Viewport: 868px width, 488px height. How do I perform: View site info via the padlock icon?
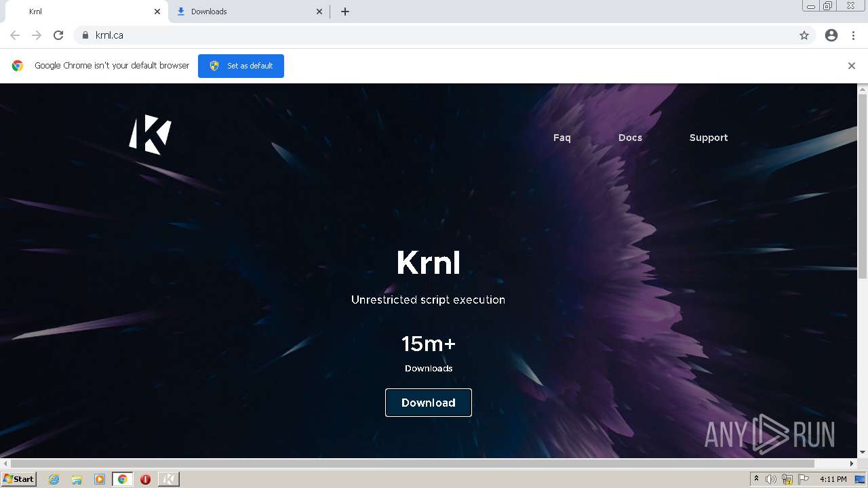click(85, 35)
